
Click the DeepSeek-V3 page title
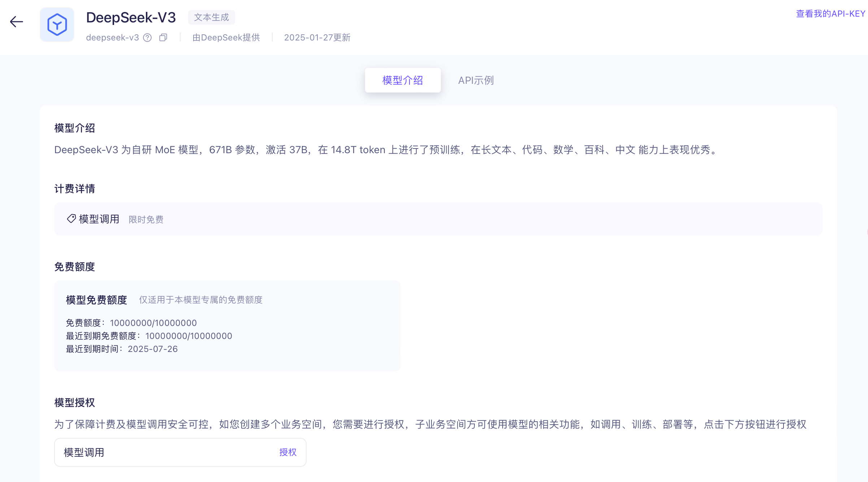(131, 17)
